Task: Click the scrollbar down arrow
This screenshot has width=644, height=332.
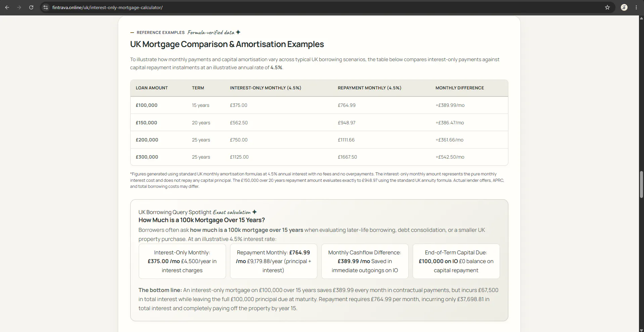Action: pyautogui.click(x=641, y=330)
